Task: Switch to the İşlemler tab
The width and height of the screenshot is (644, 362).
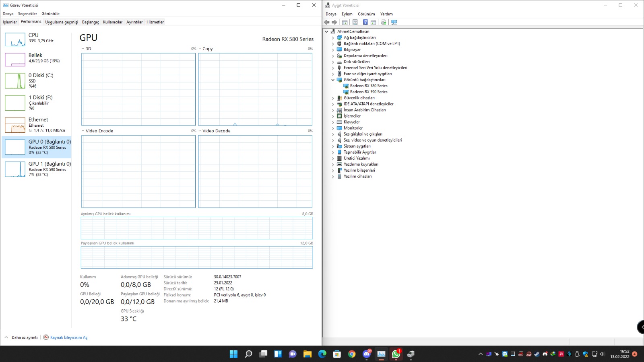Action: tap(10, 22)
